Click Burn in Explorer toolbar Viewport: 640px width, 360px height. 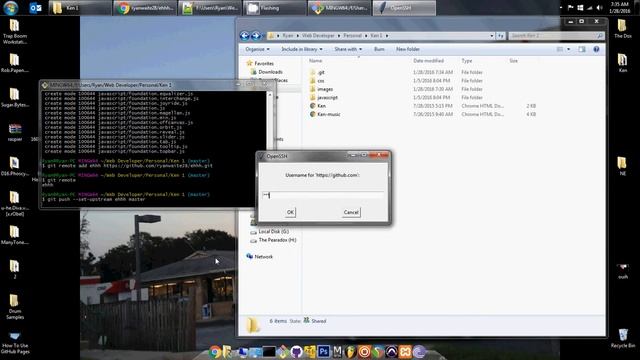pos(379,49)
